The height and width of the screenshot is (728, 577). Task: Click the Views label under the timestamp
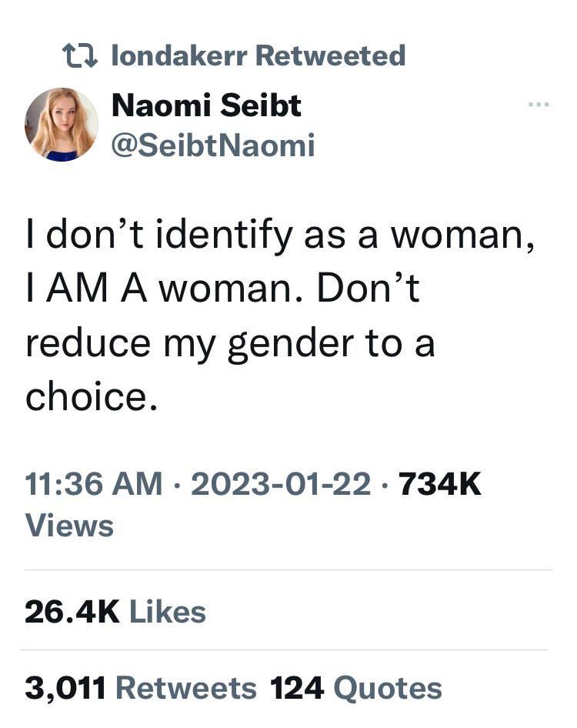[69, 526]
